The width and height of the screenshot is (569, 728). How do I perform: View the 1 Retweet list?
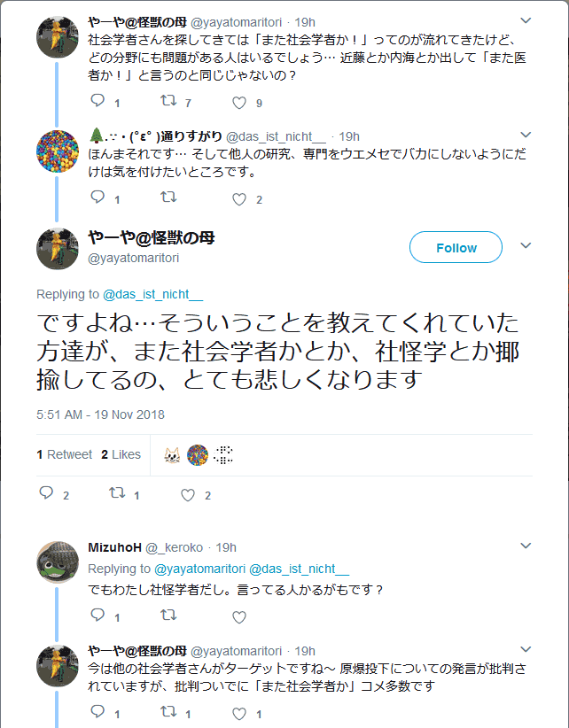pyautogui.click(x=65, y=454)
